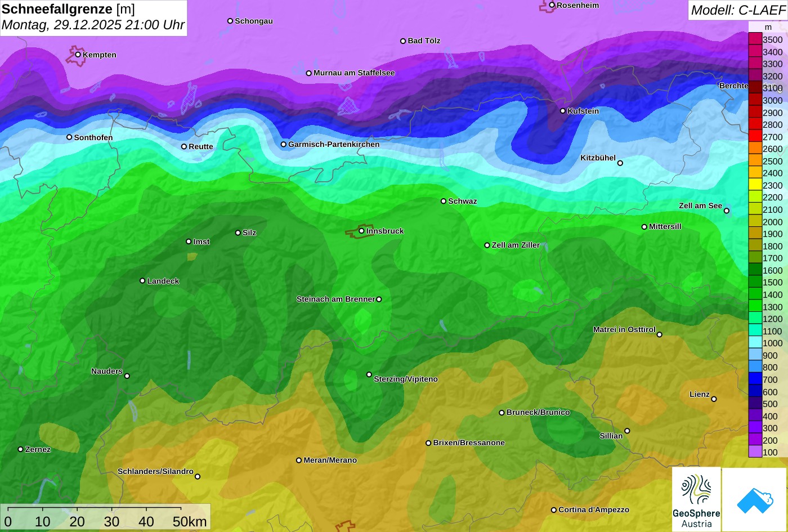Screen dimensions: 788x532
Task: Click the 'Matrei in Osttirol' label
Action: click(x=624, y=329)
